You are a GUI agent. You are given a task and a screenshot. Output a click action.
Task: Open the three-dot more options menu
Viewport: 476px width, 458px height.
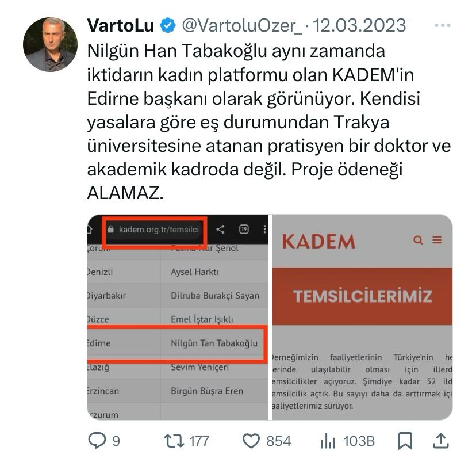coord(442,25)
